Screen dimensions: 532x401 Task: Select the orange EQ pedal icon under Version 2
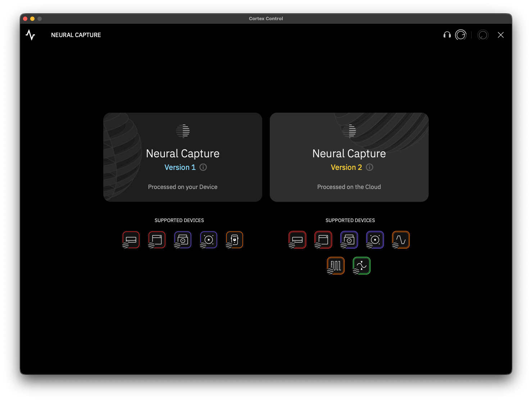(x=336, y=266)
